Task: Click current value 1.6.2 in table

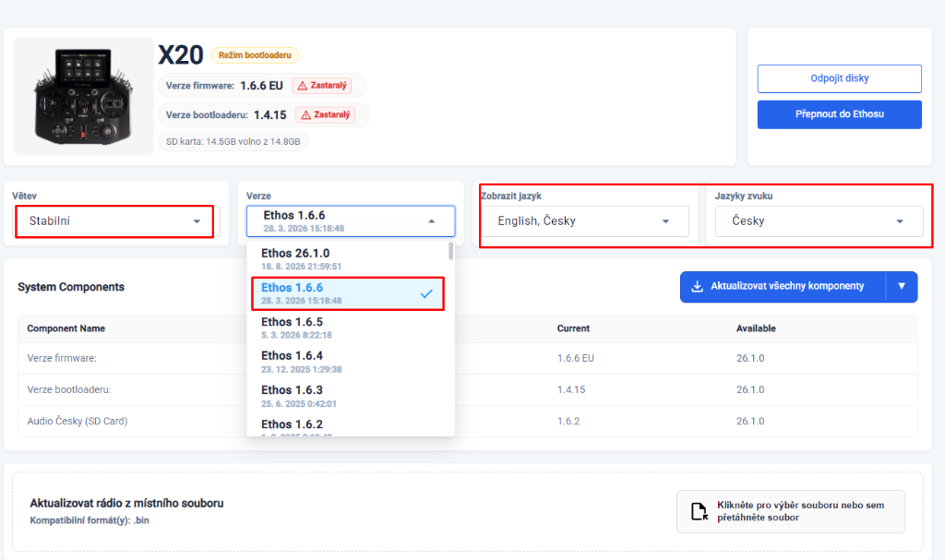Action: 568,421
